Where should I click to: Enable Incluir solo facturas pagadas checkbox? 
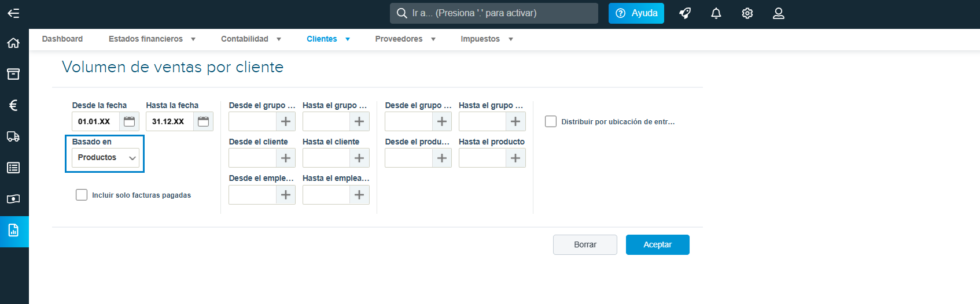click(x=82, y=195)
